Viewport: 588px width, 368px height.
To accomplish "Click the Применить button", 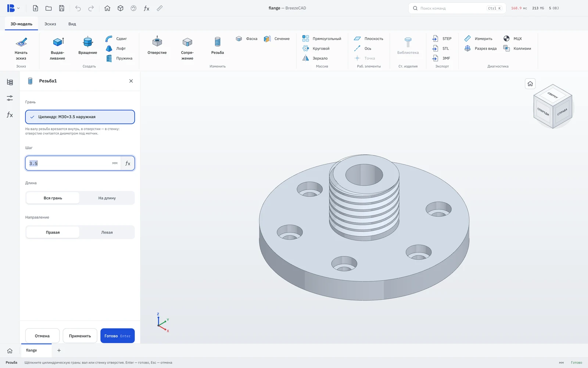I will (80, 336).
